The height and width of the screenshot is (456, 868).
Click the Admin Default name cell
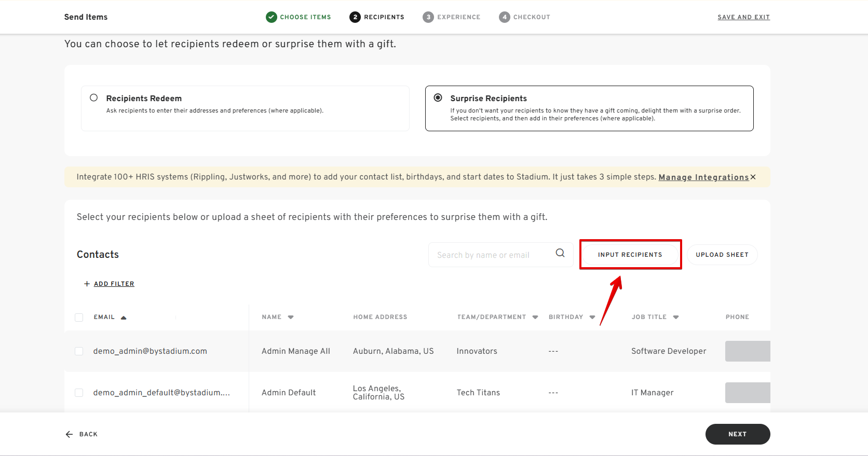click(289, 393)
